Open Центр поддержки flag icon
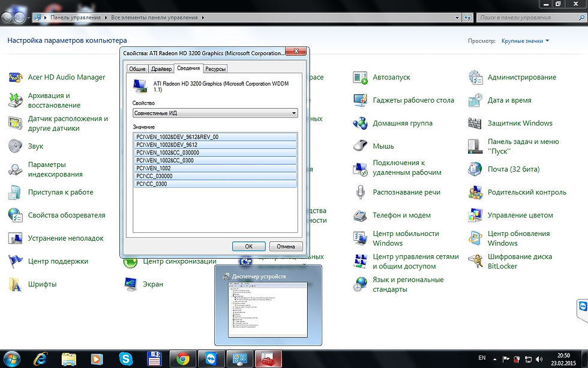The height and width of the screenshot is (368, 588). pyautogui.click(x=16, y=261)
